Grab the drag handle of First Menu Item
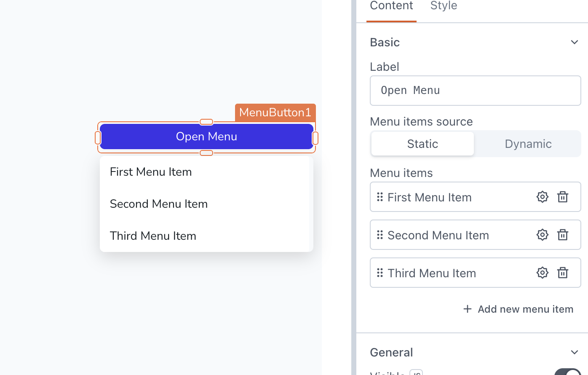Screen dimensions: 588x375 (x=380, y=197)
